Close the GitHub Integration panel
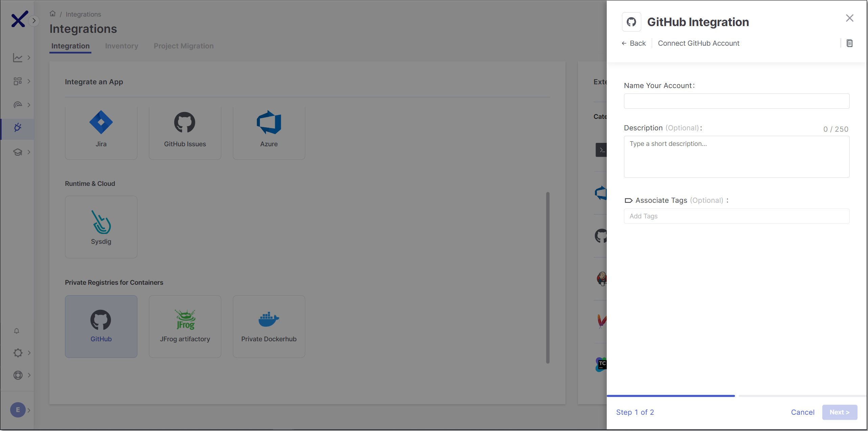Screen dimensions: 868x431 pos(849,18)
